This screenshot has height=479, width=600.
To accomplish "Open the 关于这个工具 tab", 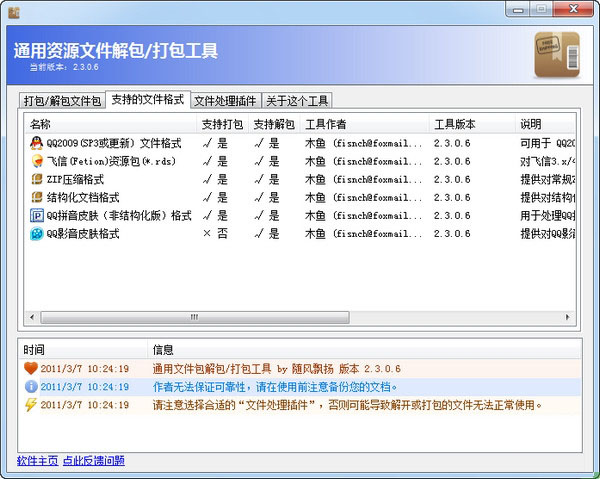I will point(297,101).
